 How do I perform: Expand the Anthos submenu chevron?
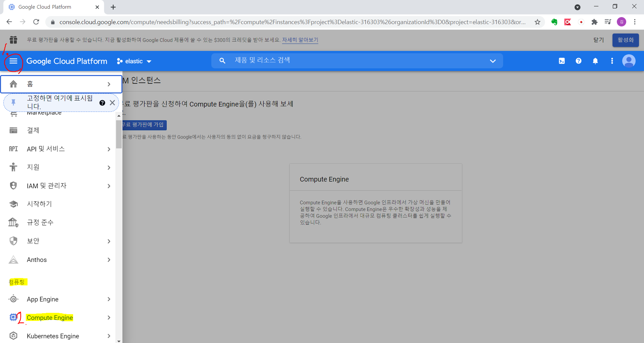tap(109, 260)
